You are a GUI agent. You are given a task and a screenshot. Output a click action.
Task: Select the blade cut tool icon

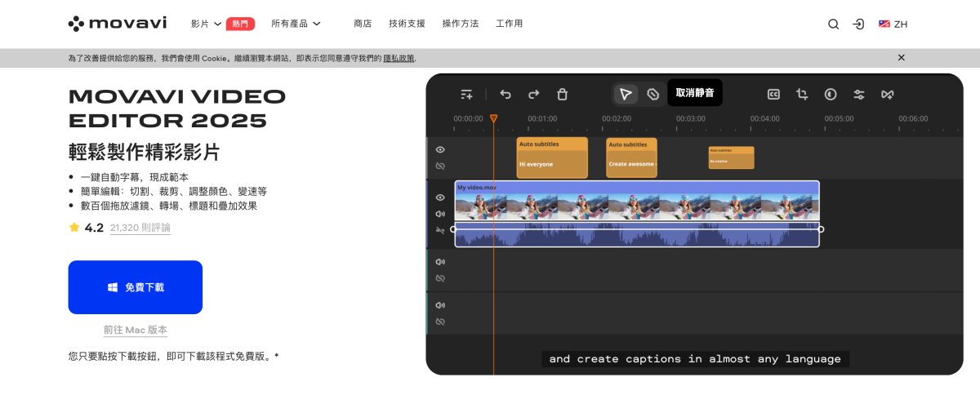[x=653, y=95]
